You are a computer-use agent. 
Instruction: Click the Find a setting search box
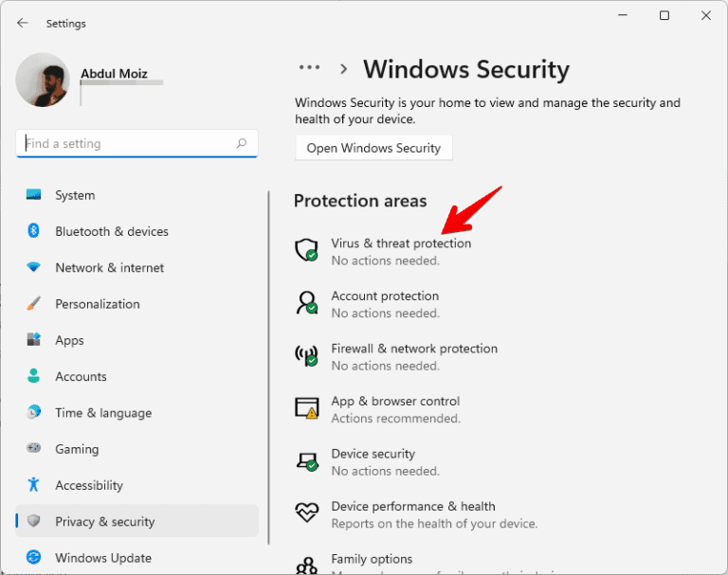point(128,144)
